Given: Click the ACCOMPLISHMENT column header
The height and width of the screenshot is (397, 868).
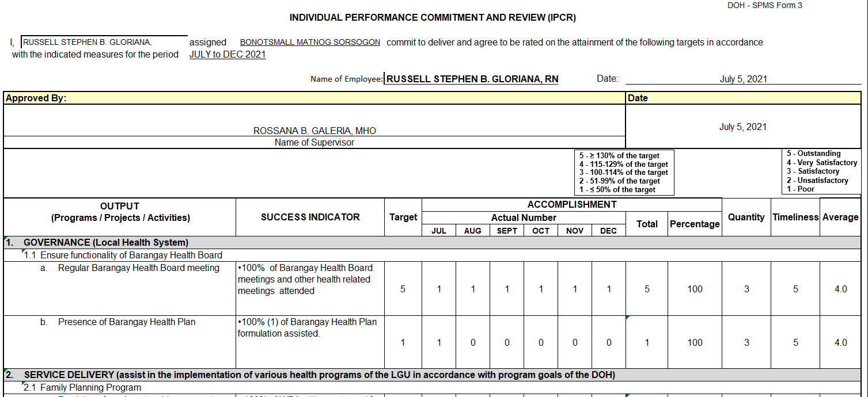Looking at the screenshot, I should coord(572,204).
